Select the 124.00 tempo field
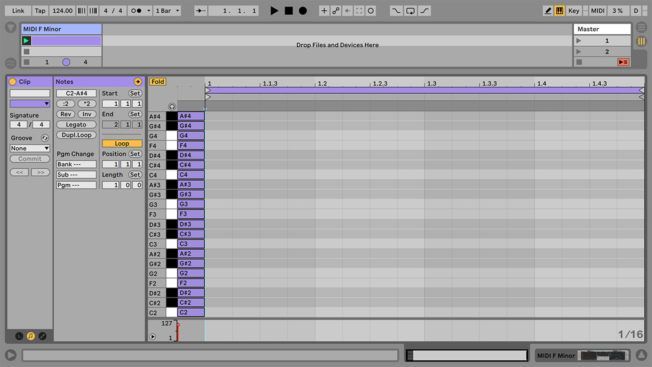 (x=62, y=11)
